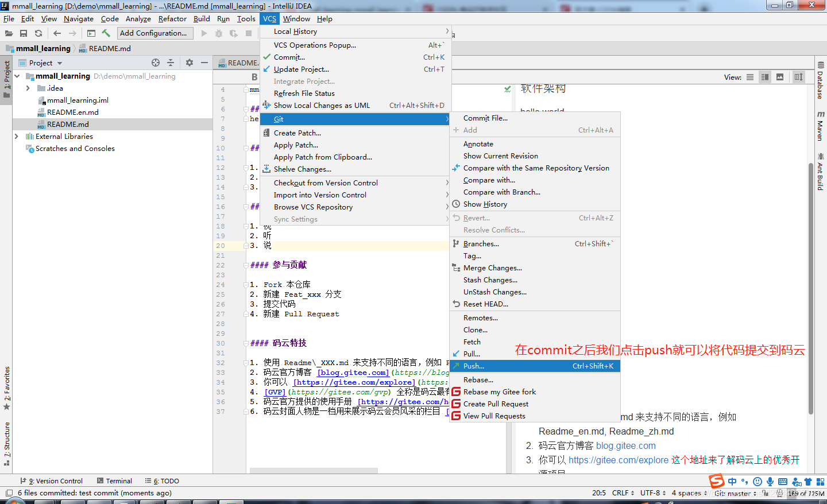Open Git: master branch dropdown
The height and width of the screenshot is (504, 827).
tap(735, 493)
